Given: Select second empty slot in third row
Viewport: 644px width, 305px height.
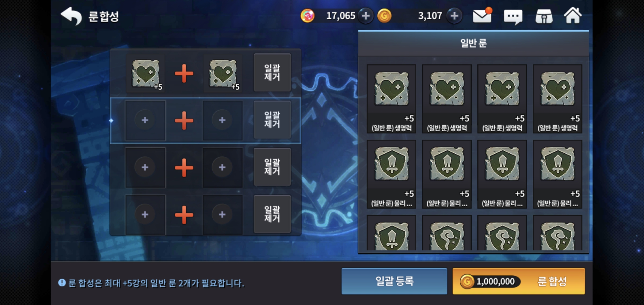Looking at the screenshot, I should point(223,167).
